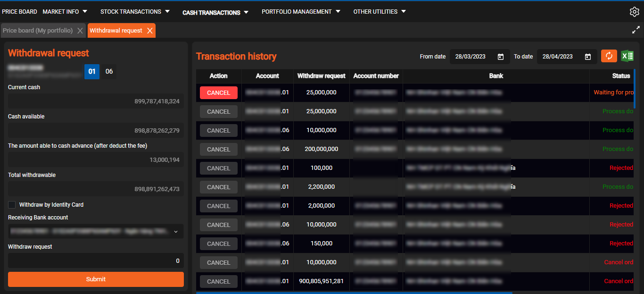Open the Price Board menu item
Image resolution: width=644 pixels, height=294 pixels.
point(19,11)
